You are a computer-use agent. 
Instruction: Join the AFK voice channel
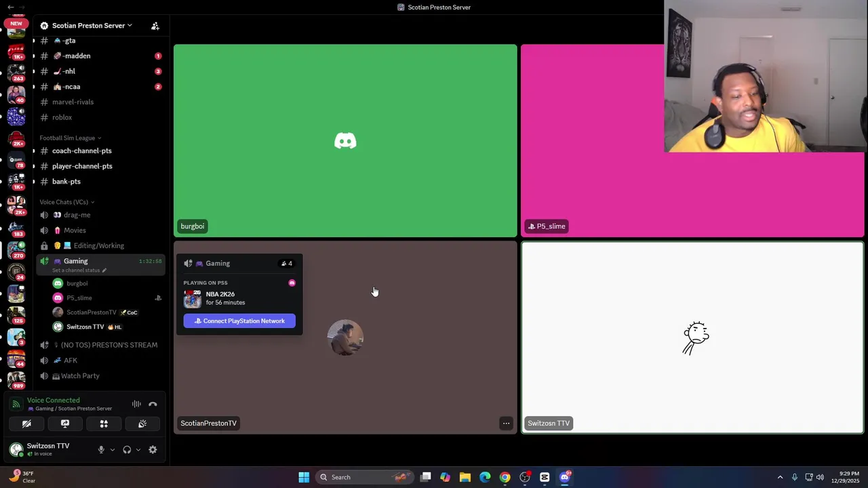click(100, 361)
